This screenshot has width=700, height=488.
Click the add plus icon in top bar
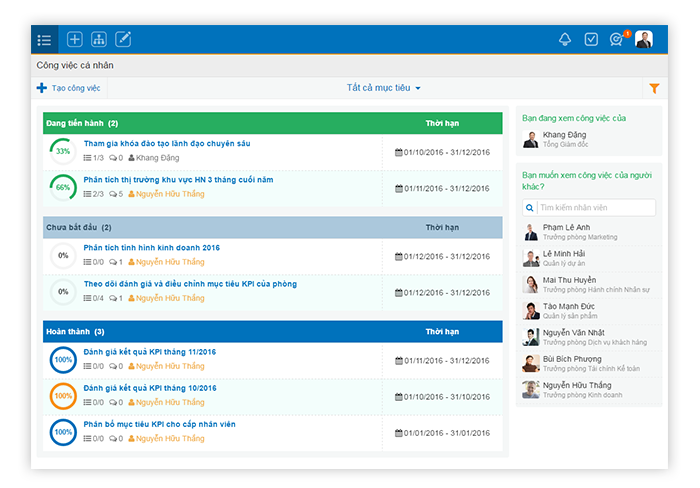(75, 40)
